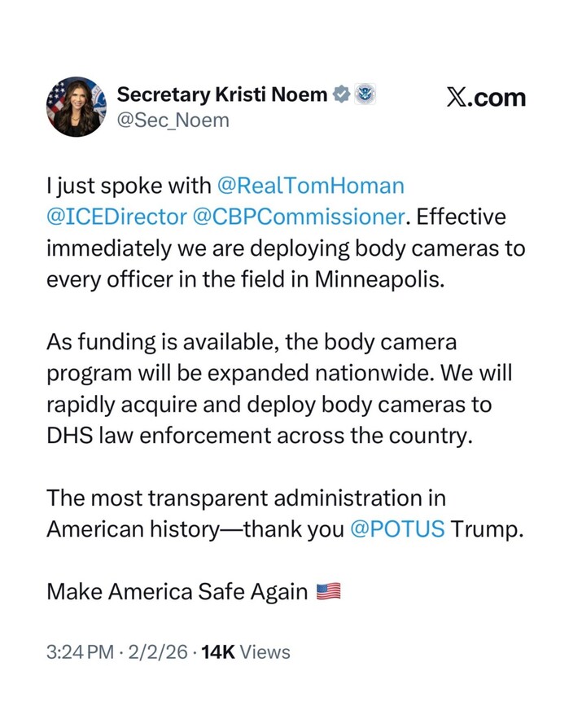Screen dimensions: 582x728
Task: Click the 'Make America Safe Again' text
Action: [x=177, y=591]
